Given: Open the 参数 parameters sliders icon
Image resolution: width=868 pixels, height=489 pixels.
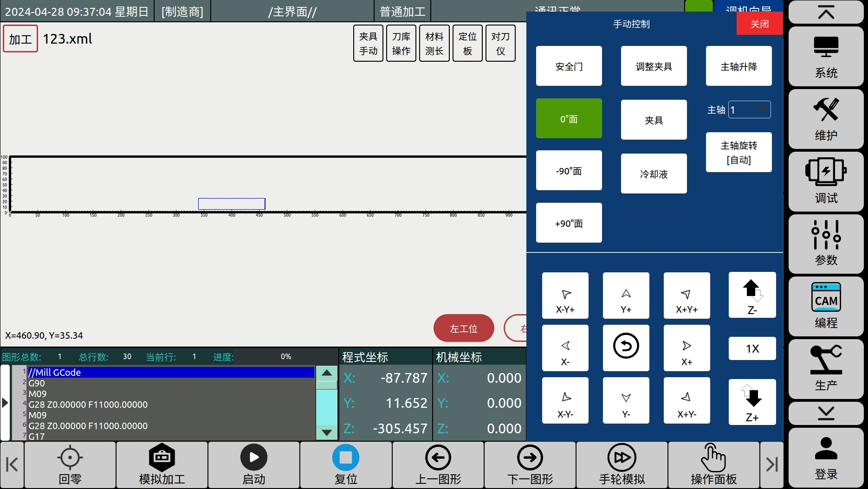Looking at the screenshot, I should [826, 243].
